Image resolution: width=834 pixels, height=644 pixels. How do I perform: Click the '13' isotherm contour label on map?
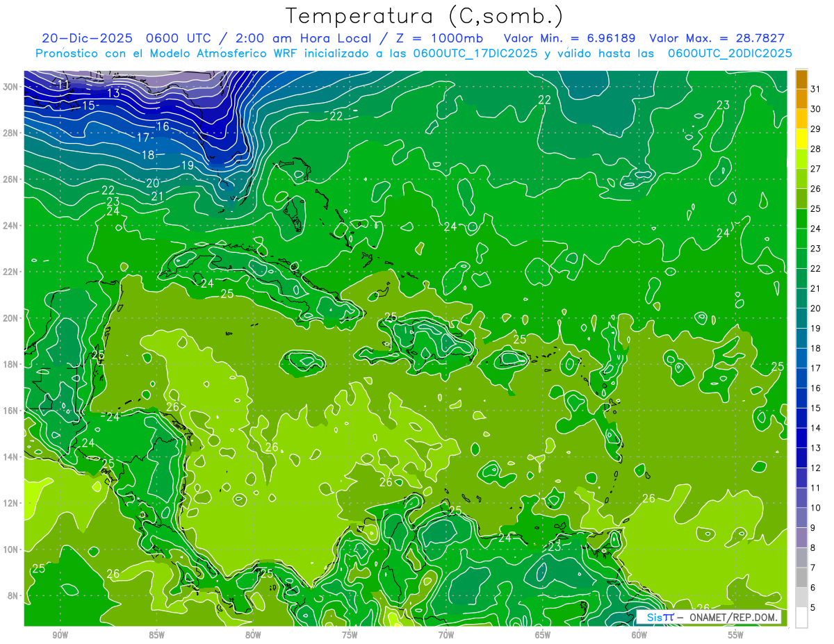coord(114,93)
